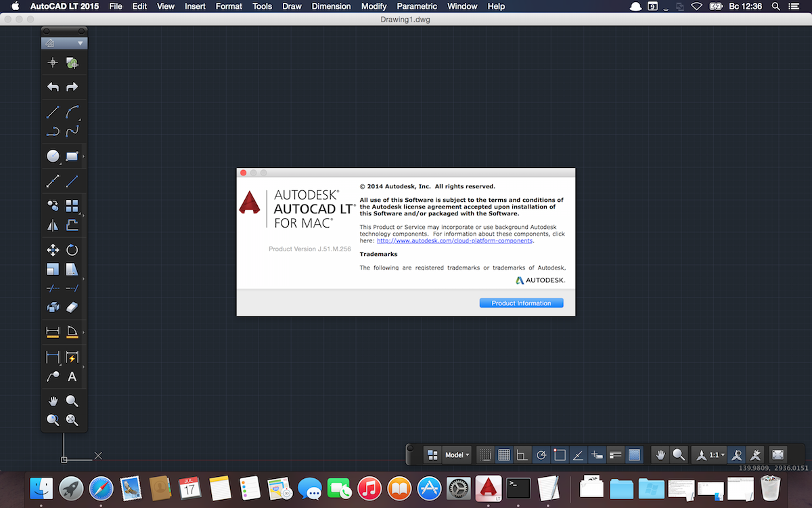Image resolution: width=812 pixels, height=508 pixels.
Task: Select the Trim tool
Action: tap(53, 289)
